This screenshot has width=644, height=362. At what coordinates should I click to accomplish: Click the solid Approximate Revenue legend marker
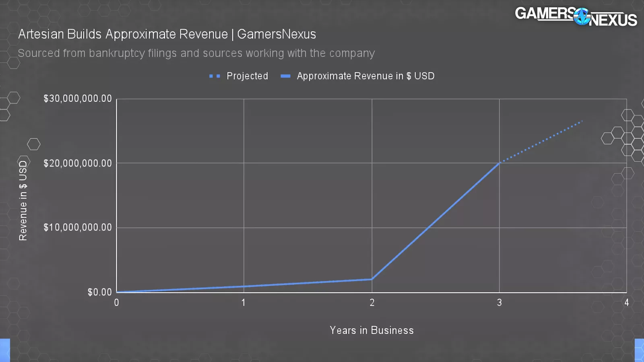[285, 76]
